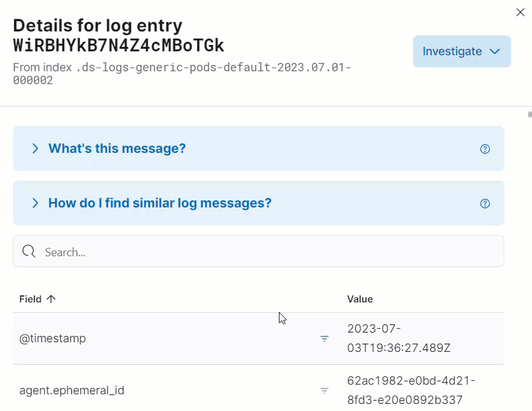Sort the table by the Field column header
This screenshot has width=532, height=411.
click(30, 299)
